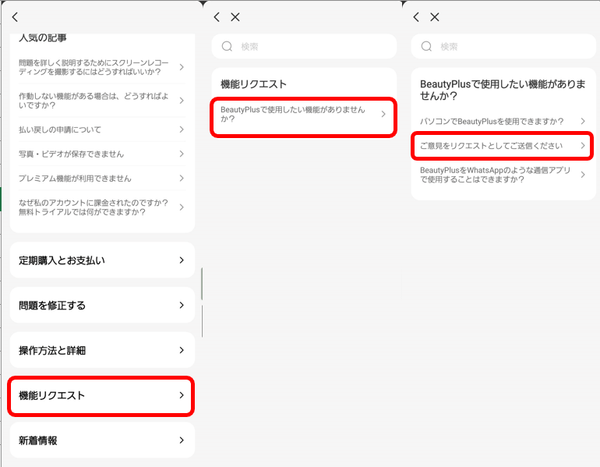Click chevron beside left panel 機能リクエスト
Image resolution: width=600 pixels, height=467 pixels.
click(x=182, y=395)
